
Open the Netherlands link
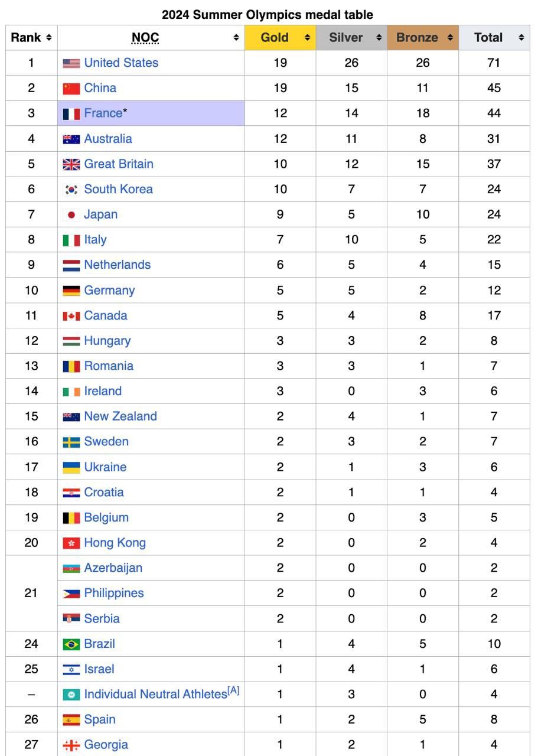tap(118, 265)
